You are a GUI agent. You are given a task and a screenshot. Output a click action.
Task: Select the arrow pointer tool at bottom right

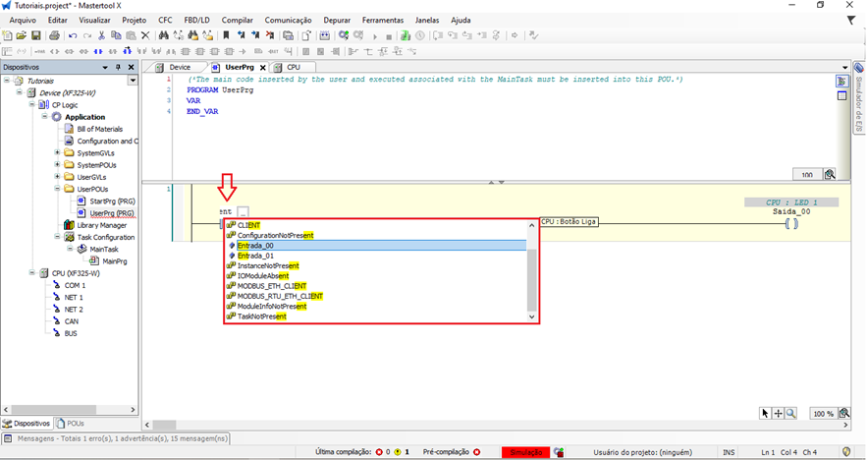point(766,414)
